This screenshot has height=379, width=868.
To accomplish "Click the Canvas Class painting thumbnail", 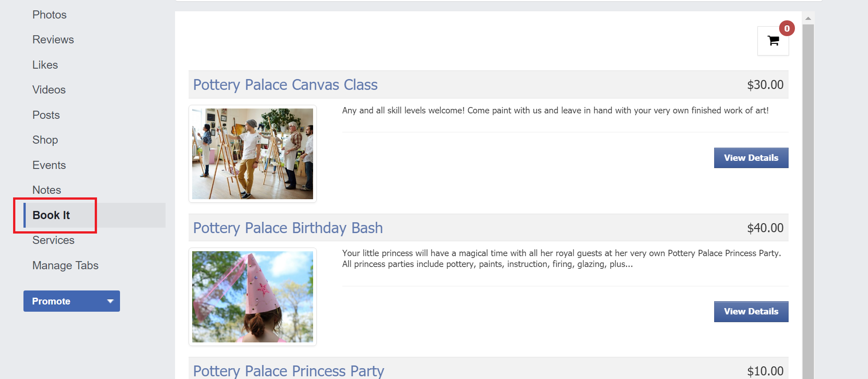I will 253,154.
